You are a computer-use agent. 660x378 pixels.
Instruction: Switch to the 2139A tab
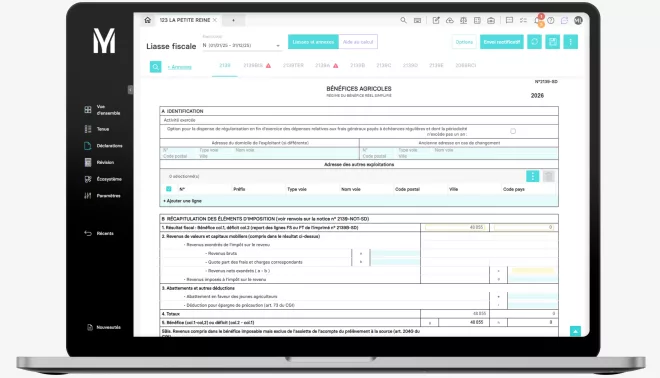(x=327, y=66)
